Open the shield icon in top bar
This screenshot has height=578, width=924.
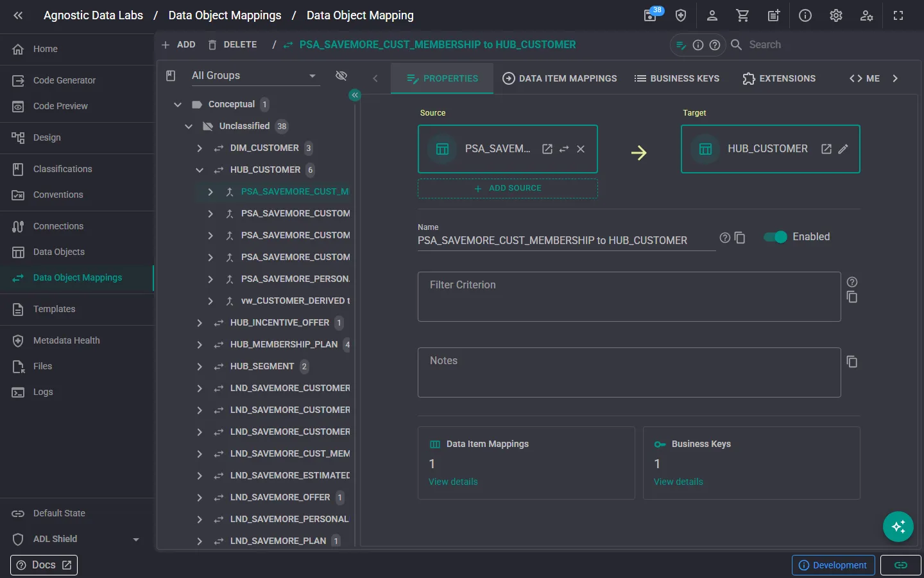[681, 15]
